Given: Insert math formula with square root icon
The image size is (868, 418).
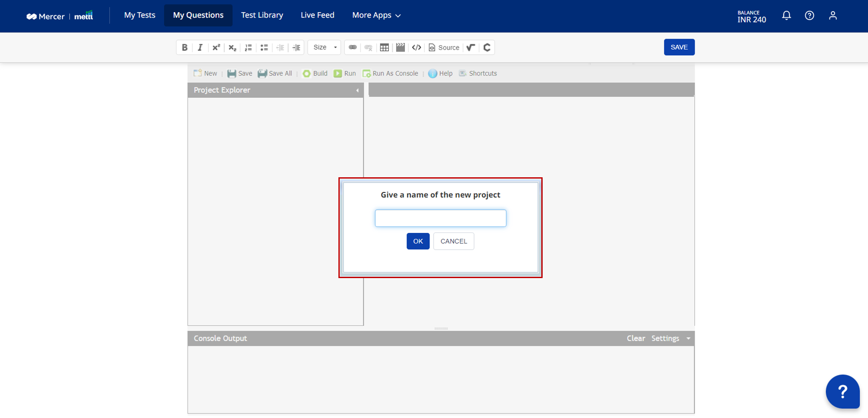Looking at the screenshot, I should [x=471, y=47].
